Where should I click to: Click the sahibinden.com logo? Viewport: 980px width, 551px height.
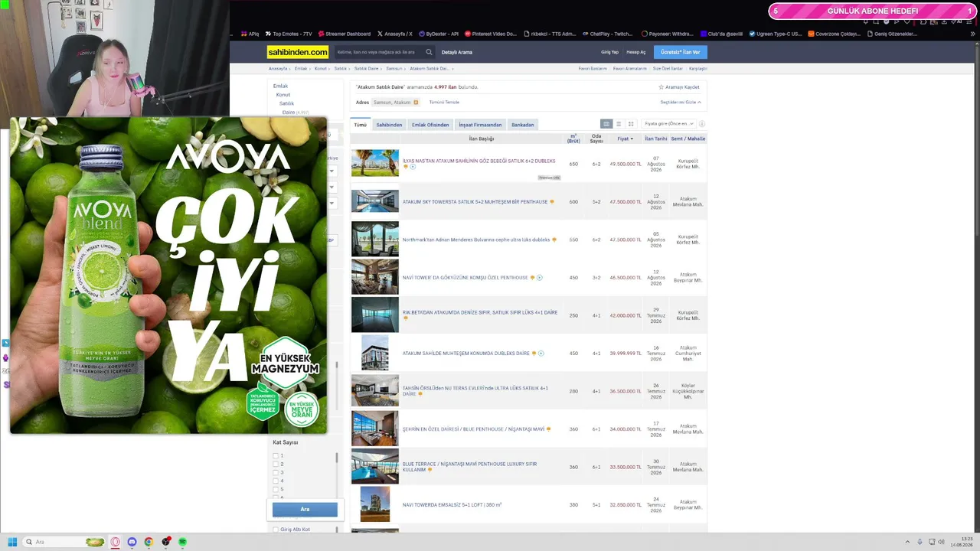tap(298, 52)
